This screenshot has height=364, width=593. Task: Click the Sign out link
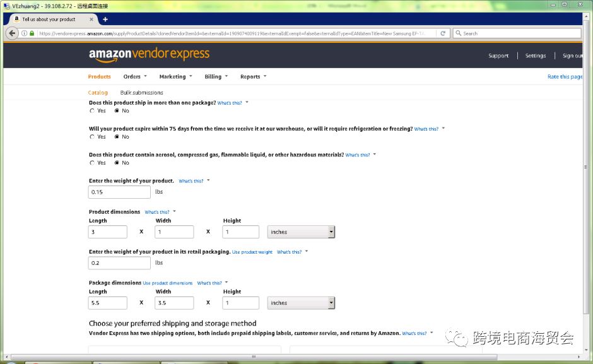click(572, 56)
